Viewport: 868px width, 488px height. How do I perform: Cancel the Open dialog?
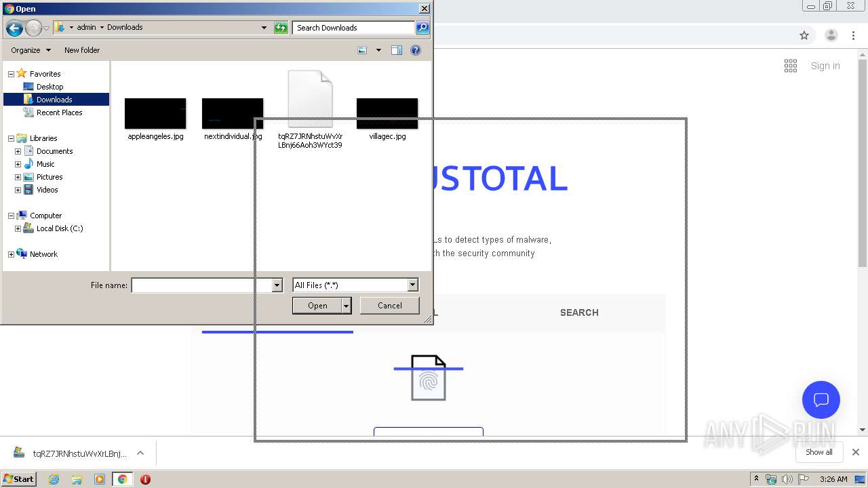tap(390, 306)
